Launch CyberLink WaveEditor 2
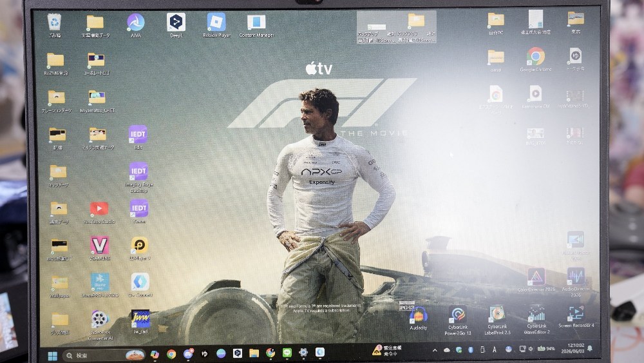Image resolution: width=644 pixels, height=363 pixels. click(536, 320)
